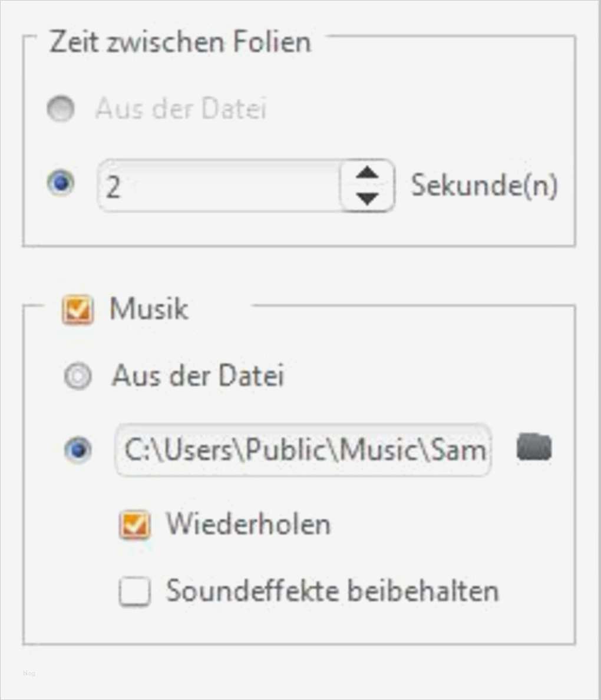Choose the music 'Aus der Datei' radio button

pyautogui.click(x=77, y=376)
